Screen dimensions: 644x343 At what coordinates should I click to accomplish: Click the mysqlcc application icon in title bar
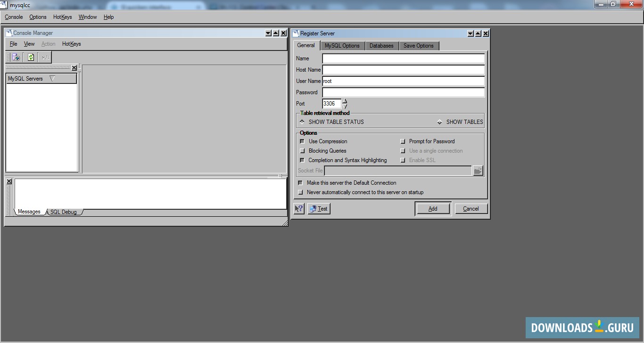(5, 5)
